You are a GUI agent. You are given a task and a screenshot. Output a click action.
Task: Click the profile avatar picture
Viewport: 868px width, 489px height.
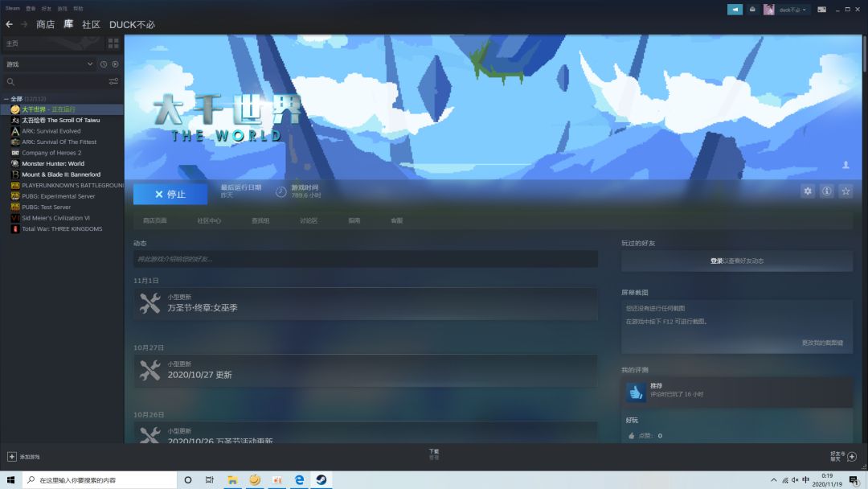pyautogui.click(x=769, y=10)
